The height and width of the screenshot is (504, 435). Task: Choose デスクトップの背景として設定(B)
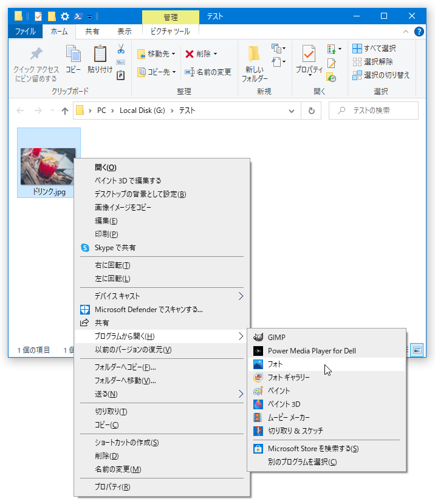tap(162, 194)
